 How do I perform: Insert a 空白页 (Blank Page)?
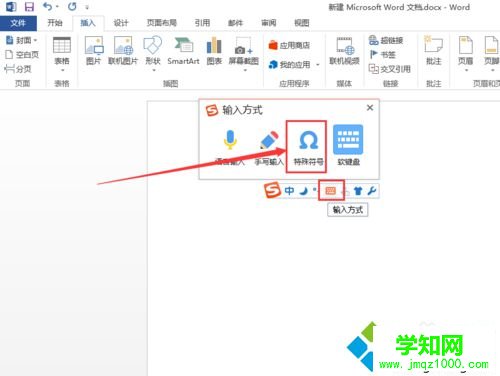pyautogui.click(x=22, y=55)
